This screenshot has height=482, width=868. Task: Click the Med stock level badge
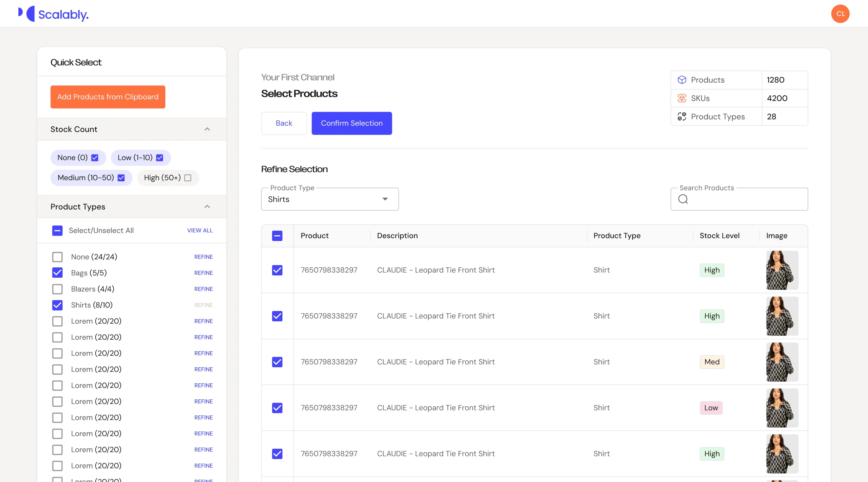pos(711,362)
